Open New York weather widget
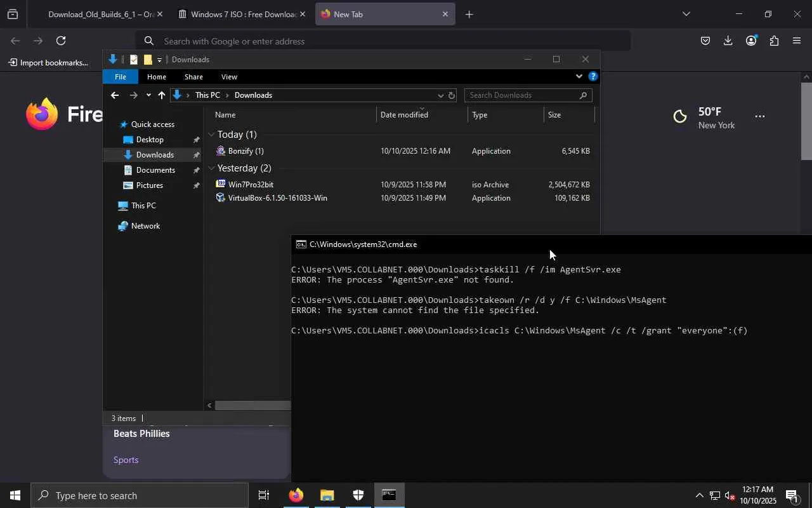Screen dimensions: 812x508 click(x=704, y=118)
